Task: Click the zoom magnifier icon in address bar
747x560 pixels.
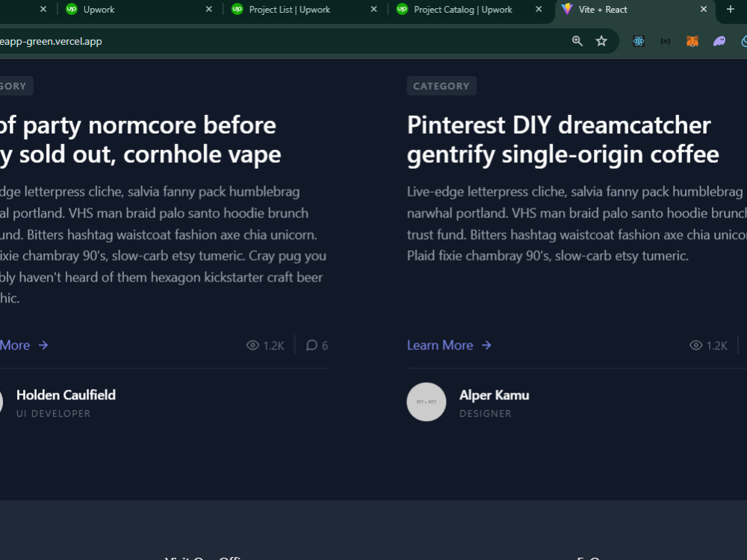Action: (x=577, y=41)
